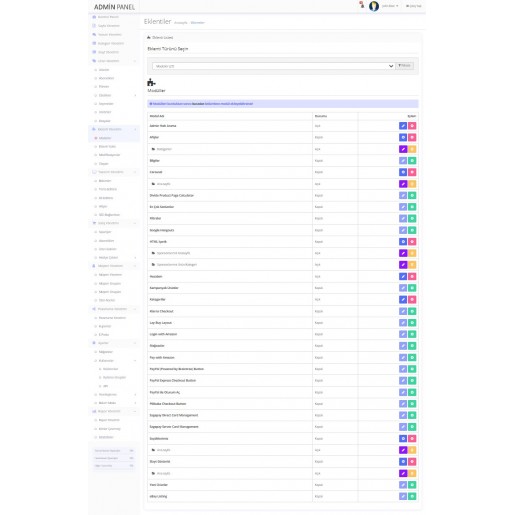Install the eBay Listing module
Viewport: 515px width, 515px height.
[x=412, y=496]
